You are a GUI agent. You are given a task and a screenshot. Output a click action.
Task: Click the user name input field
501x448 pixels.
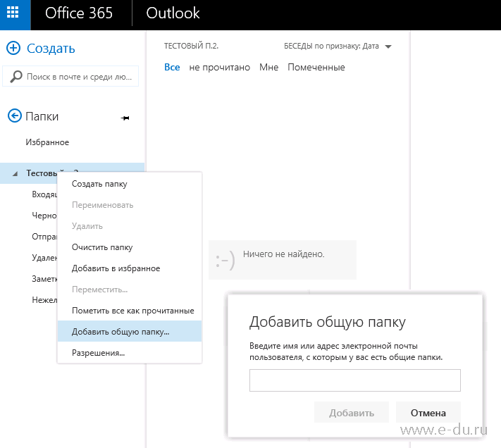(x=354, y=380)
